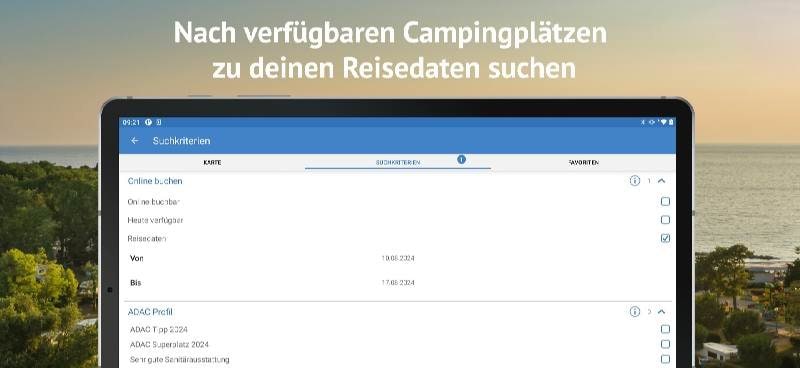Click the ADAC Profil section heading

[x=150, y=311]
